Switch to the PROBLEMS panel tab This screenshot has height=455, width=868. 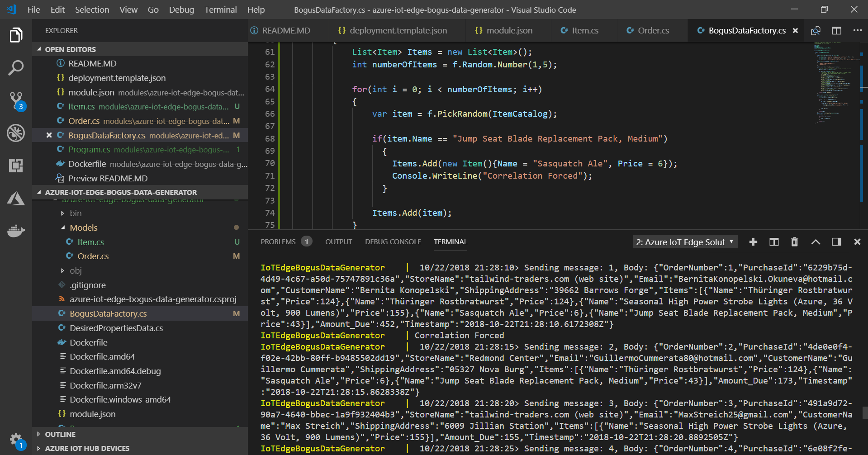click(278, 242)
